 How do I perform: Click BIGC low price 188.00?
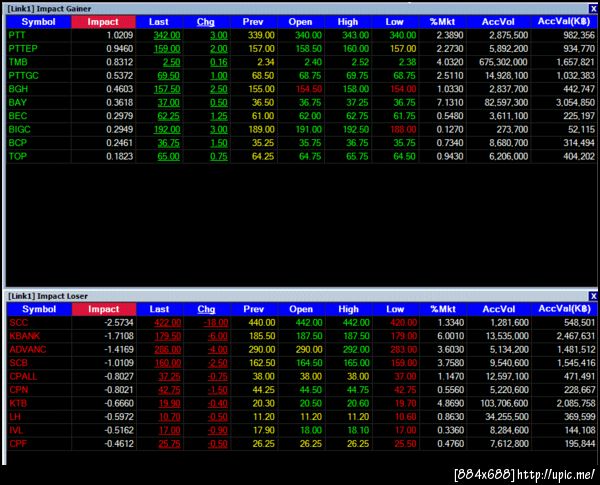[x=403, y=129]
